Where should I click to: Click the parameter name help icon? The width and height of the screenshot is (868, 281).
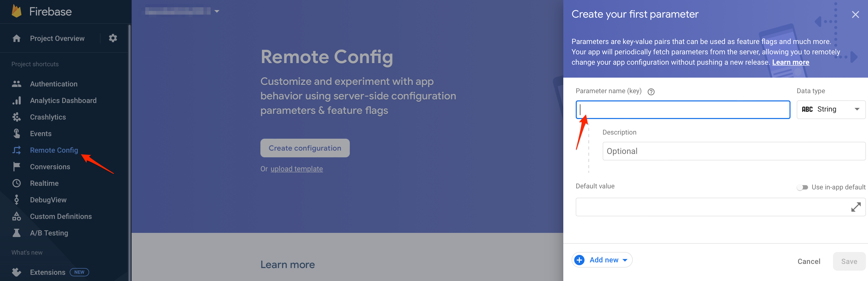pos(651,92)
